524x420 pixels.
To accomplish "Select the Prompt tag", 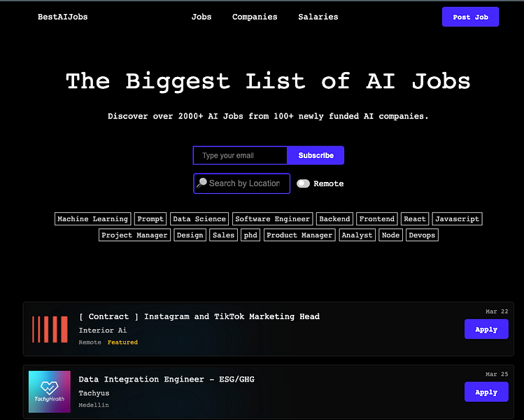I will pyautogui.click(x=150, y=218).
